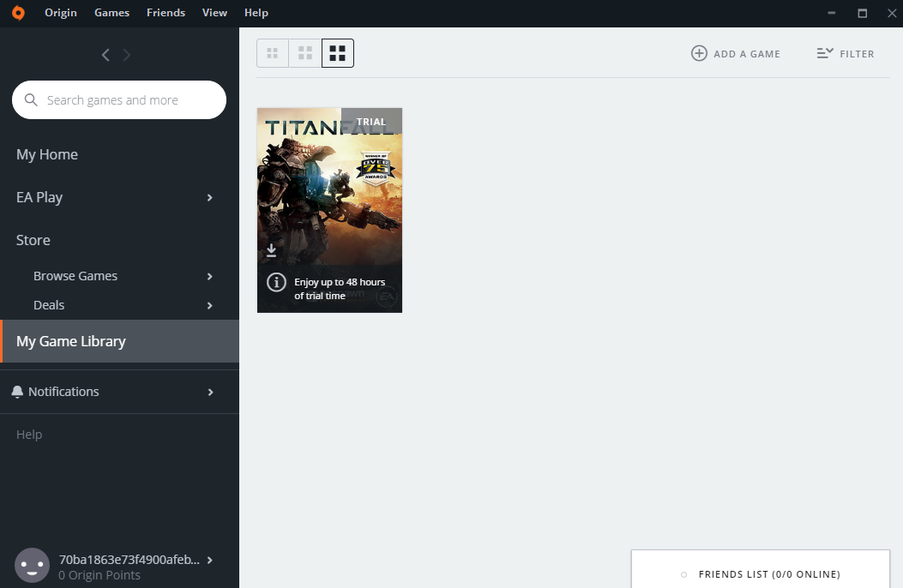
Task: Click the info icon on Titanfall tile
Action: pos(276,282)
